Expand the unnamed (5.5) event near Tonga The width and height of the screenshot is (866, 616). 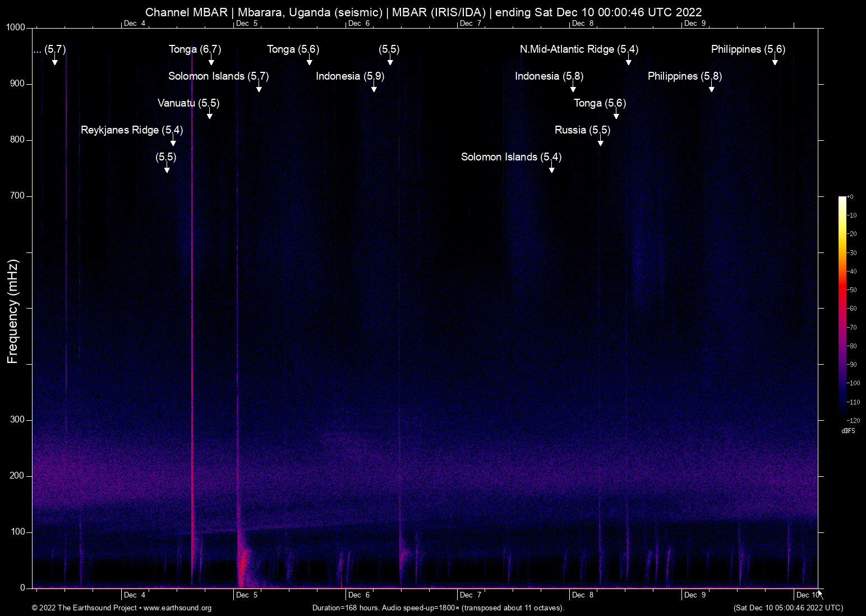(x=389, y=49)
